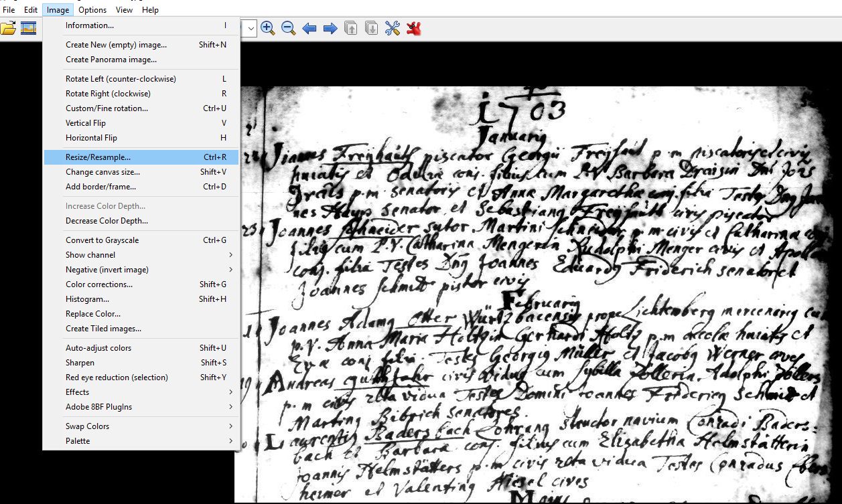Viewport: 842px width, 504px height.
Task: Go to previous image with left arrow
Action: [309, 28]
